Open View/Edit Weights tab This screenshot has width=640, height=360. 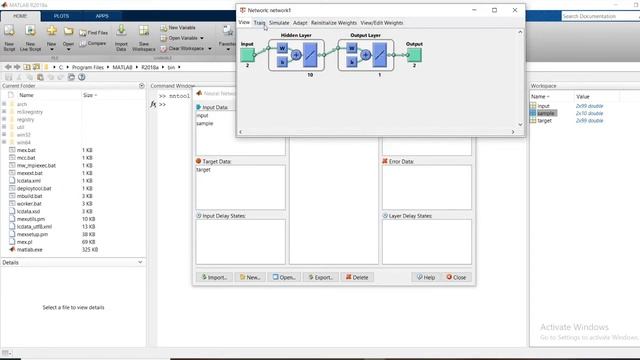point(382,23)
